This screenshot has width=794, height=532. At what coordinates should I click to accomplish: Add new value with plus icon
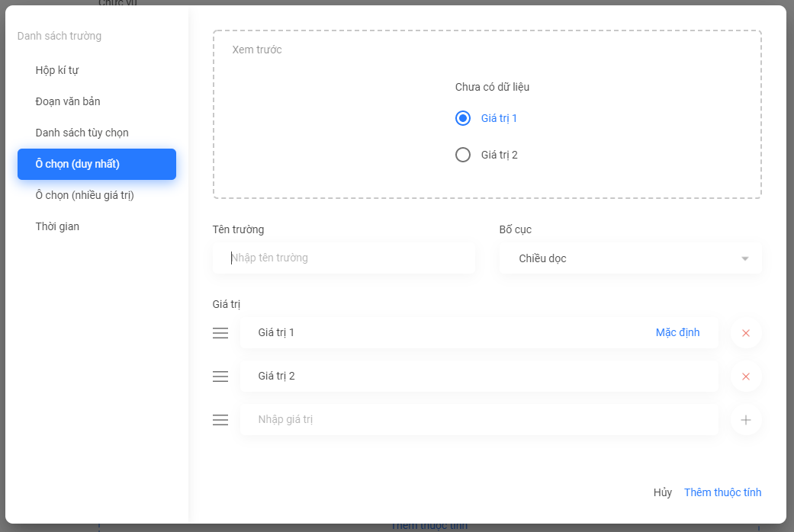[745, 420]
